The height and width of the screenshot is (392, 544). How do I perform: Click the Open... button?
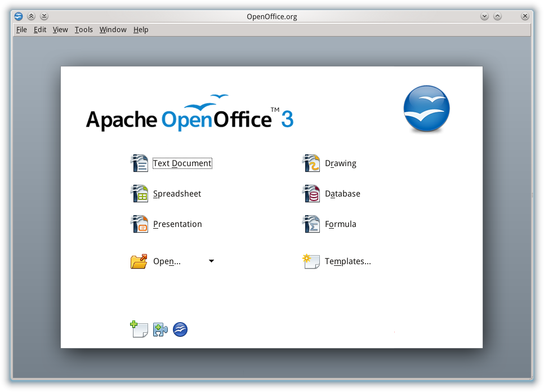tap(167, 261)
